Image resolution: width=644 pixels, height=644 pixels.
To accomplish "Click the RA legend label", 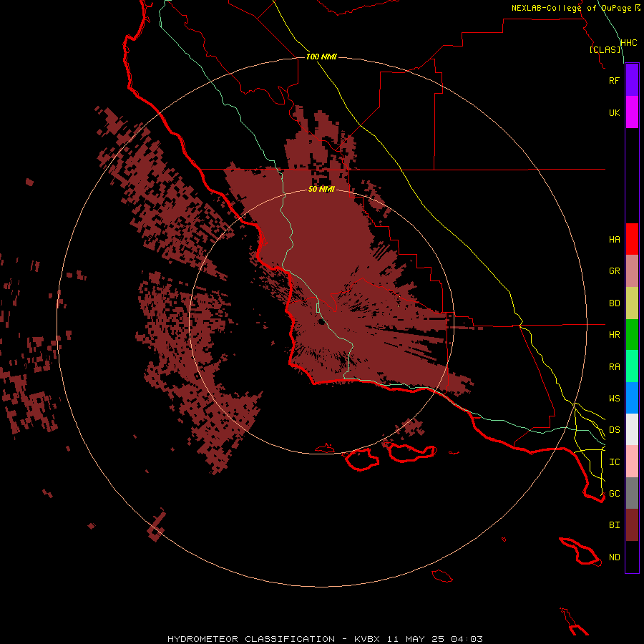I will (x=614, y=367).
